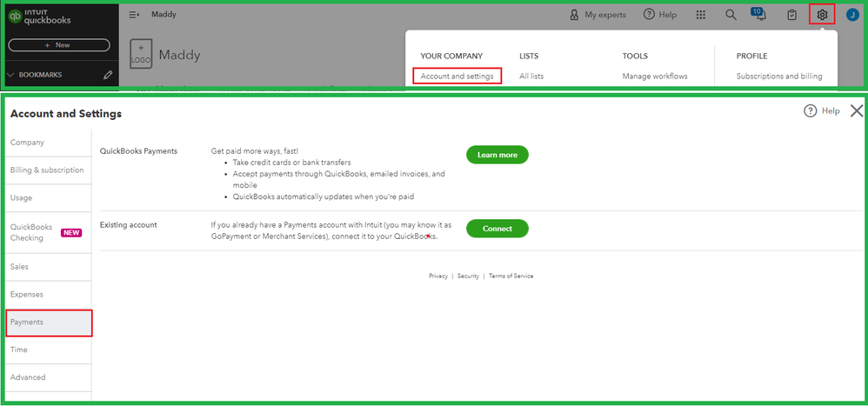Click the Learn more button
868x406 pixels.
[497, 155]
